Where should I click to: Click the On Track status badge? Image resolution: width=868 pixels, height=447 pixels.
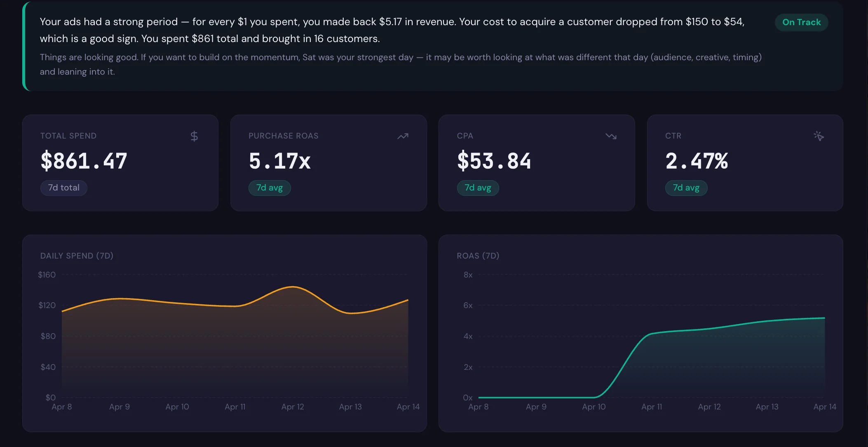(801, 22)
